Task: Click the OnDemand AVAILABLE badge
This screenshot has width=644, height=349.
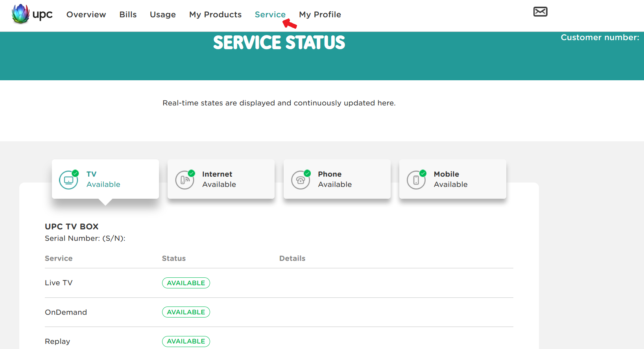Action: (x=186, y=312)
